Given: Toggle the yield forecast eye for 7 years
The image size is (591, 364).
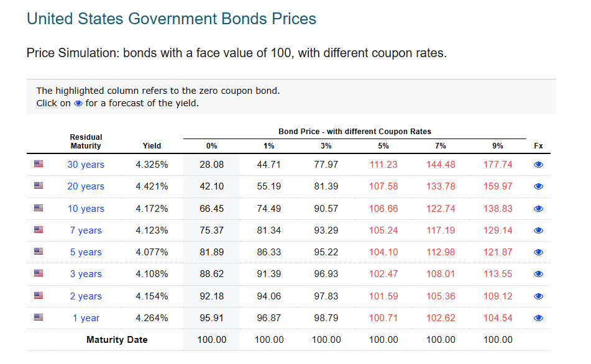Looking at the screenshot, I should (538, 230).
